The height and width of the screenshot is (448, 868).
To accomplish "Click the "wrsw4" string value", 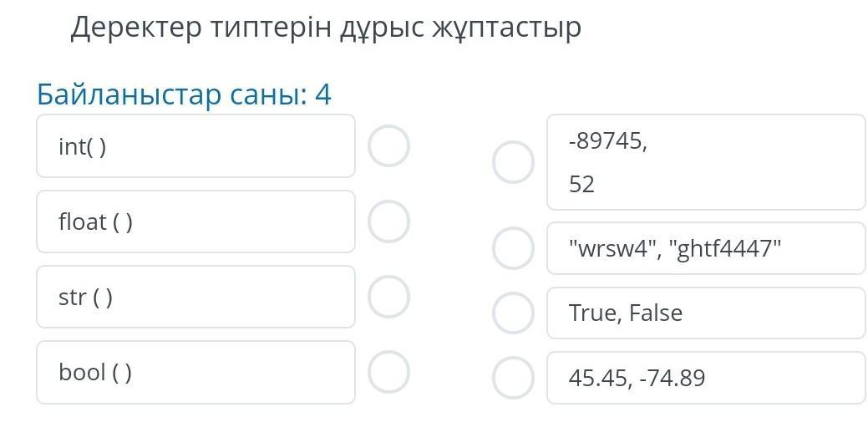I will click(x=610, y=248).
